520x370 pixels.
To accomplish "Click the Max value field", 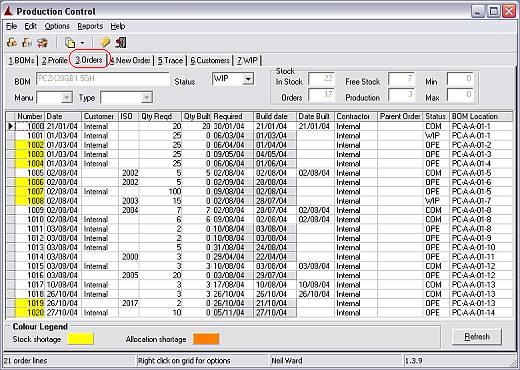I will click(460, 95).
